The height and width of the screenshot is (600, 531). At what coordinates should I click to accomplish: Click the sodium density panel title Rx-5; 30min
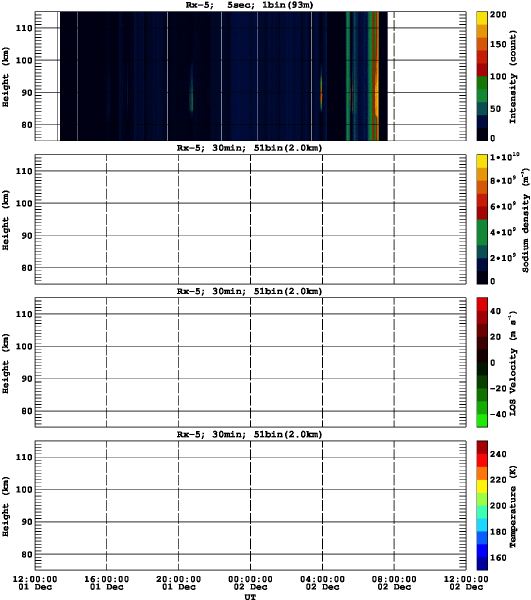point(249,148)
